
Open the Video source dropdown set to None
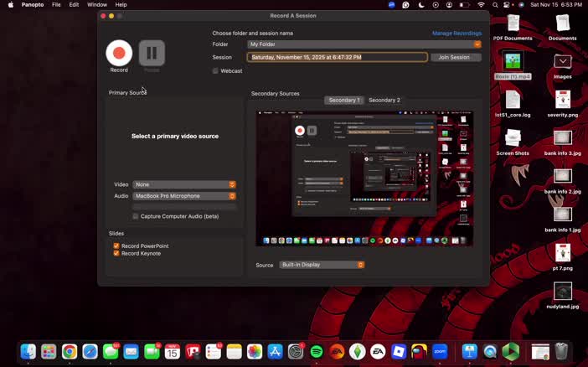[x=184, y=184]
